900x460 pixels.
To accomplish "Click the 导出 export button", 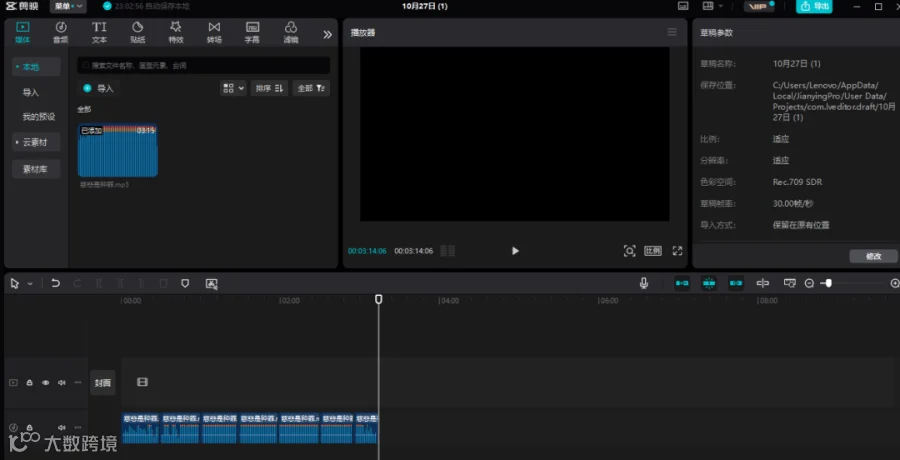I will [814, 6].
